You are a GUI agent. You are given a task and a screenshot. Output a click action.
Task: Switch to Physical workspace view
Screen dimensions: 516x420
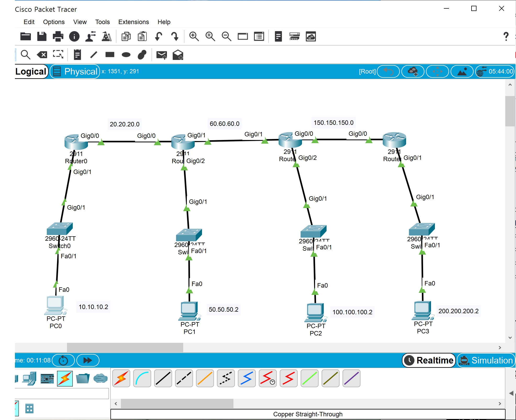click(75, 71)
